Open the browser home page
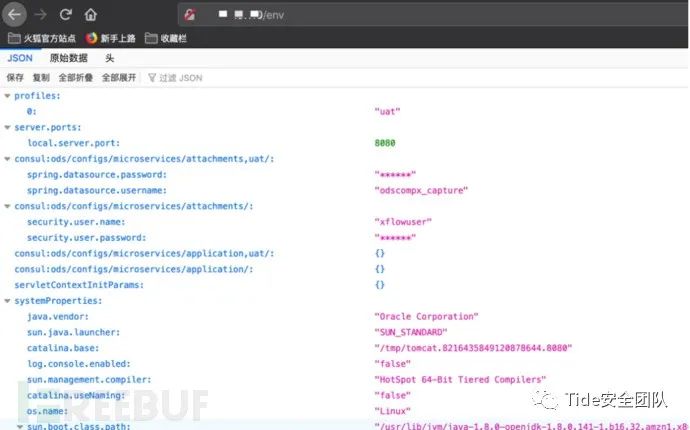 pyautogui.click(x=91, y=15)
